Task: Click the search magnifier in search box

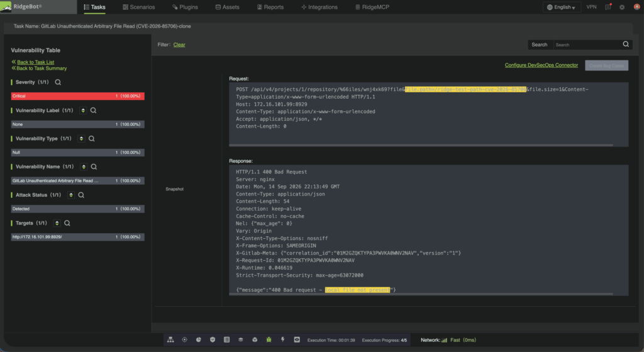Action: coord(626,44)
